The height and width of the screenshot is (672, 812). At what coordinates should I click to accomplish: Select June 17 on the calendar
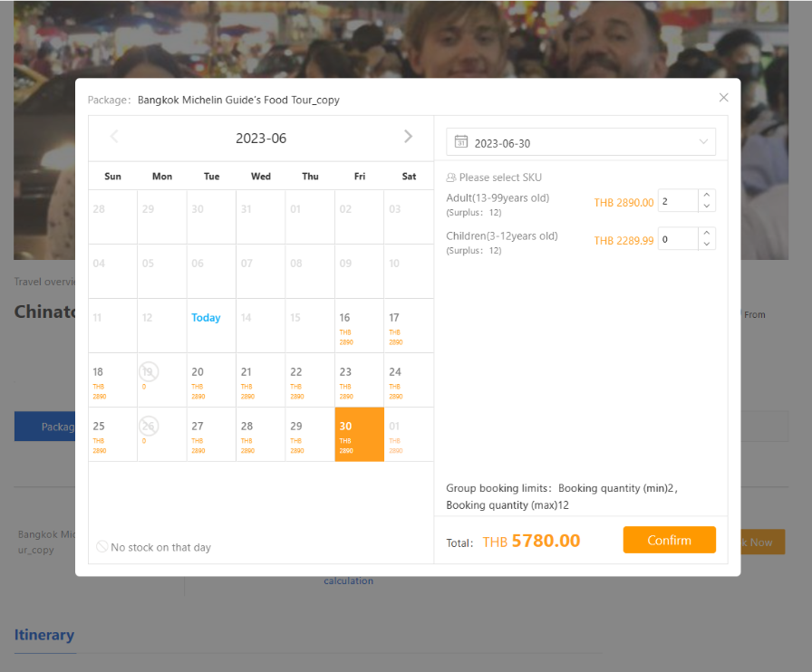click(x=408, y=325)
